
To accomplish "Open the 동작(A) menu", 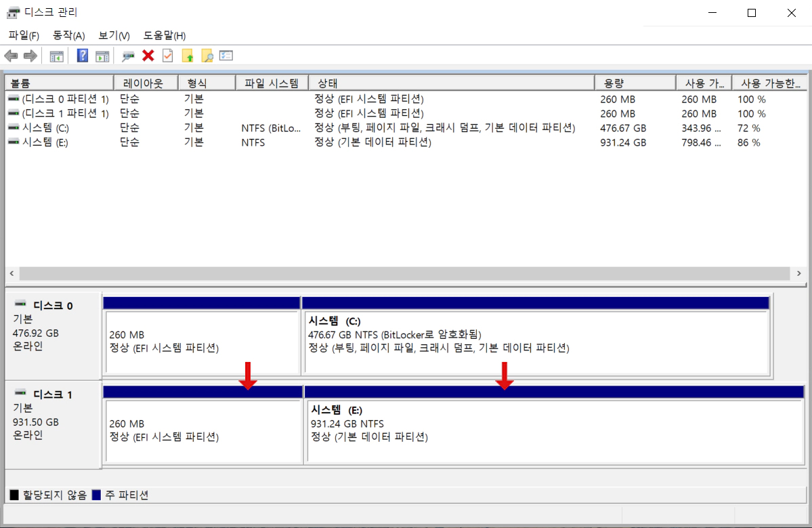I will pyautogui.click(x=68, y=35).
